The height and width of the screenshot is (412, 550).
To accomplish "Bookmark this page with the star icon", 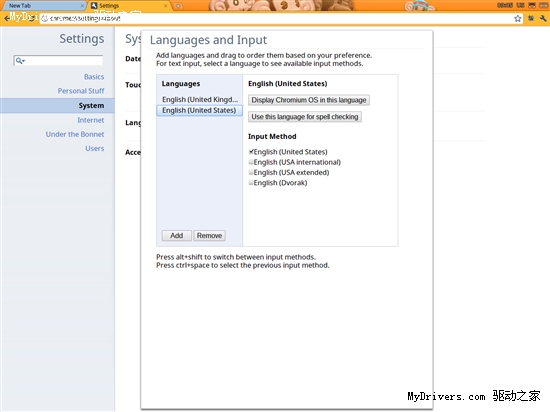I will (517, 19).
